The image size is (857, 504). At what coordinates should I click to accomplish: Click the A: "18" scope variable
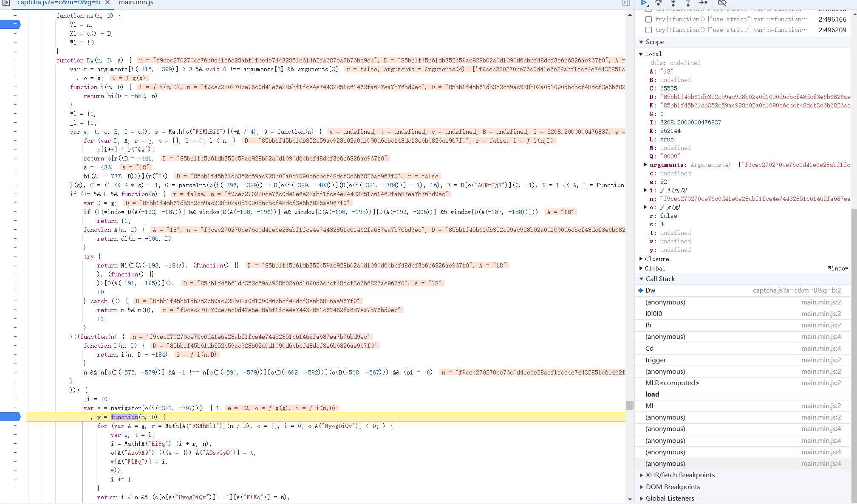(662, 71)
